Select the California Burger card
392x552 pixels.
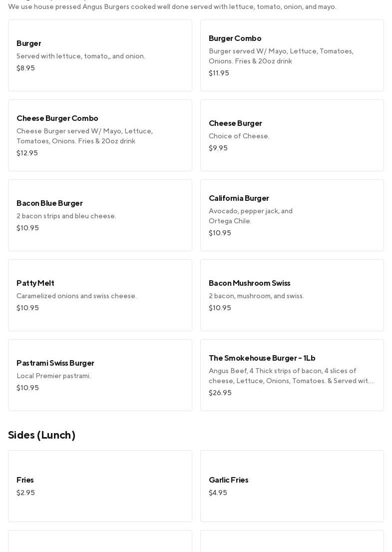292,215
